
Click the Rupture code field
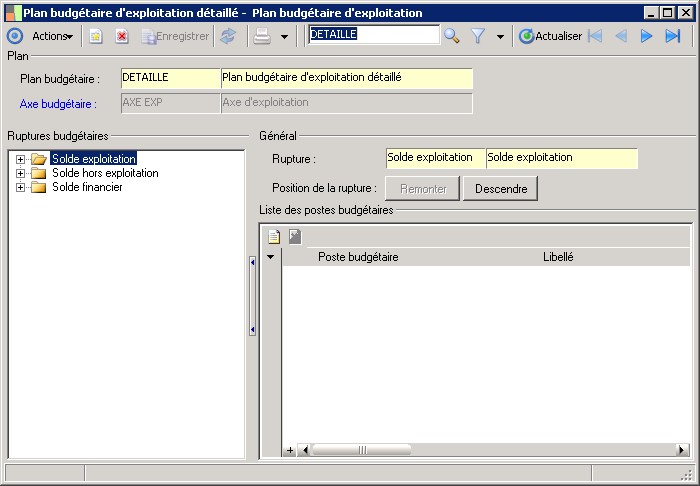click(x=436, y=158)
